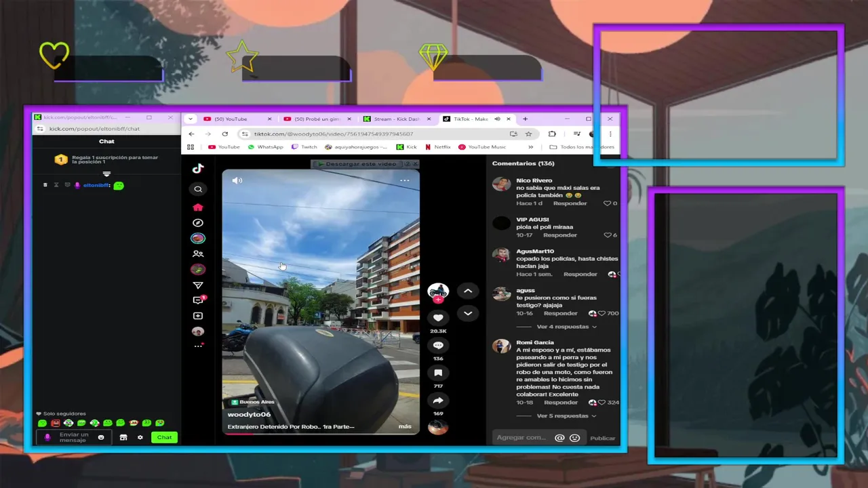Open the Todos los marcadores folder
This screenshot has width=868, height=488.
(x=582, y=147)
